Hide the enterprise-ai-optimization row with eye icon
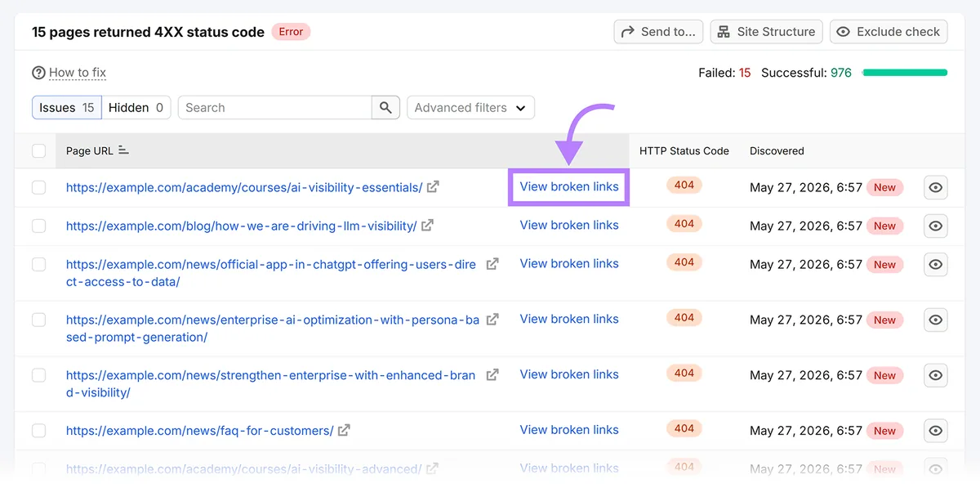This screenshot has height=488, width=980. (936, 320)
